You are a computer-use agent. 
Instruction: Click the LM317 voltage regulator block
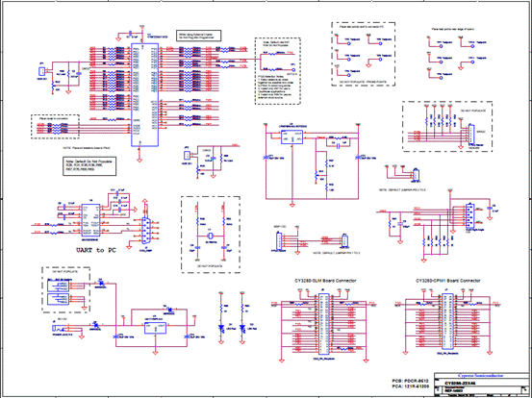point(155,328)
